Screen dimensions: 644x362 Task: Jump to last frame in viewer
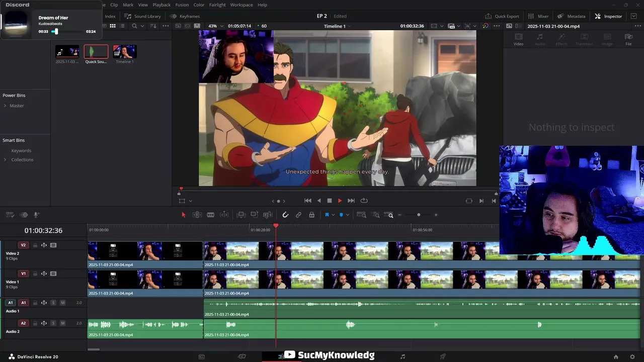click(x=351, y=201)
